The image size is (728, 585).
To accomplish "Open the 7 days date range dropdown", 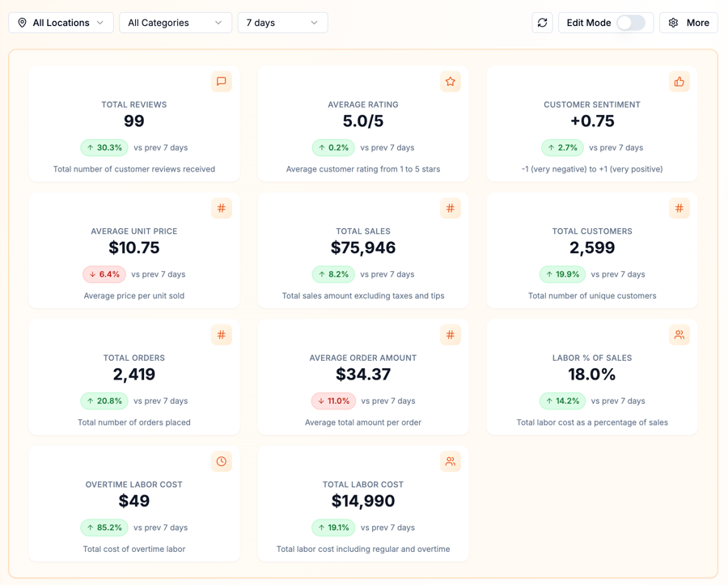I will coord(282,23).
